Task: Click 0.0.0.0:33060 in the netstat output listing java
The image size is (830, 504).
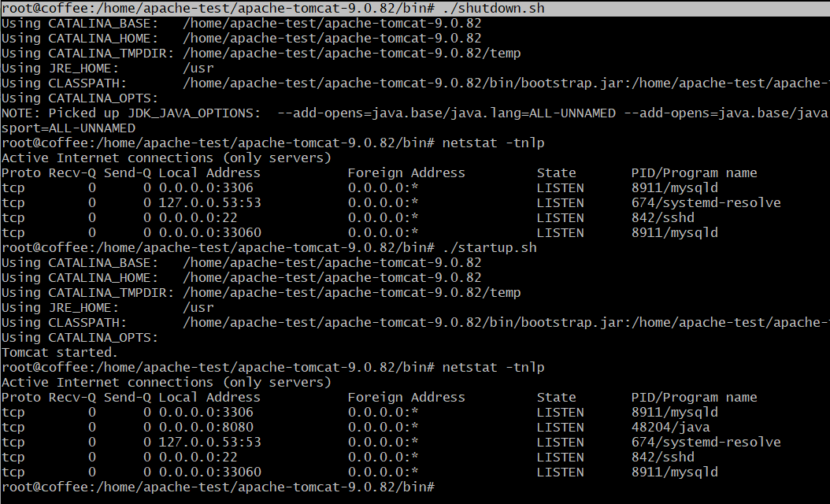Action: tap(209, 472)
